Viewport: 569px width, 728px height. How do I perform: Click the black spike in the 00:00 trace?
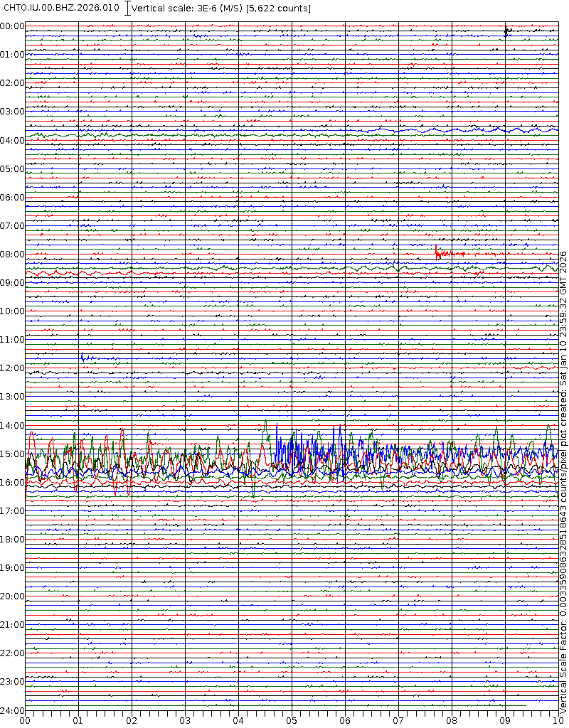506,31
